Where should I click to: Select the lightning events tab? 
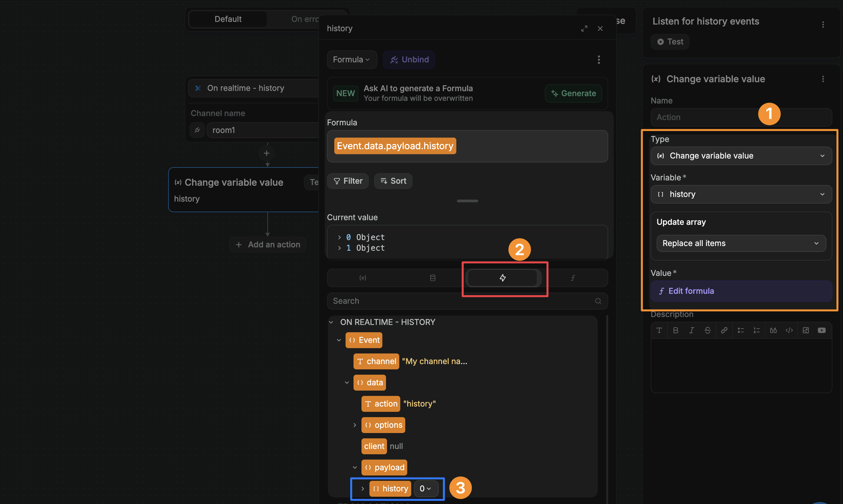tap(502, 278)
